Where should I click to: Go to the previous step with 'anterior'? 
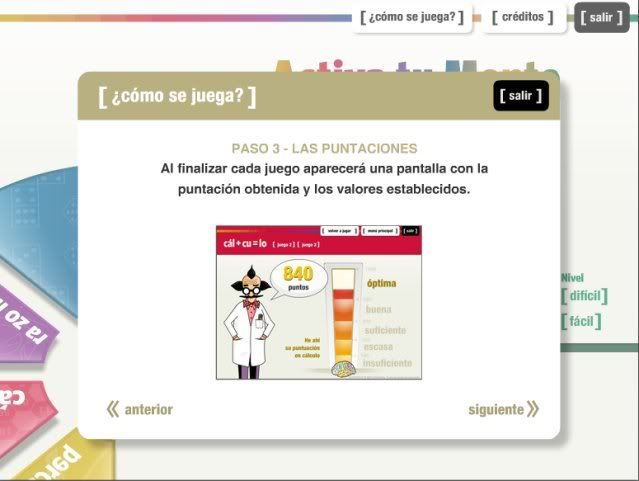click(x=140, y=409)
